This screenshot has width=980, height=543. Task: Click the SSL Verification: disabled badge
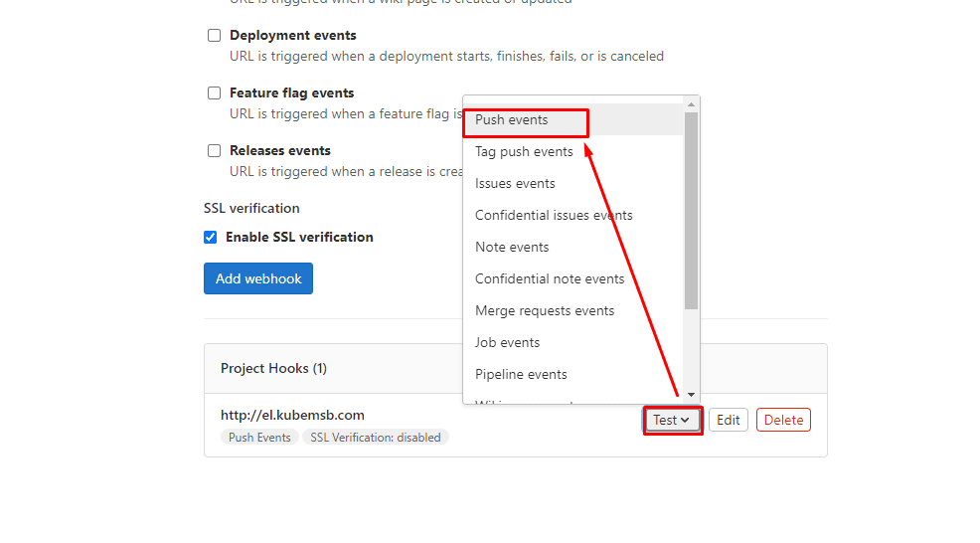pos(376,438)
